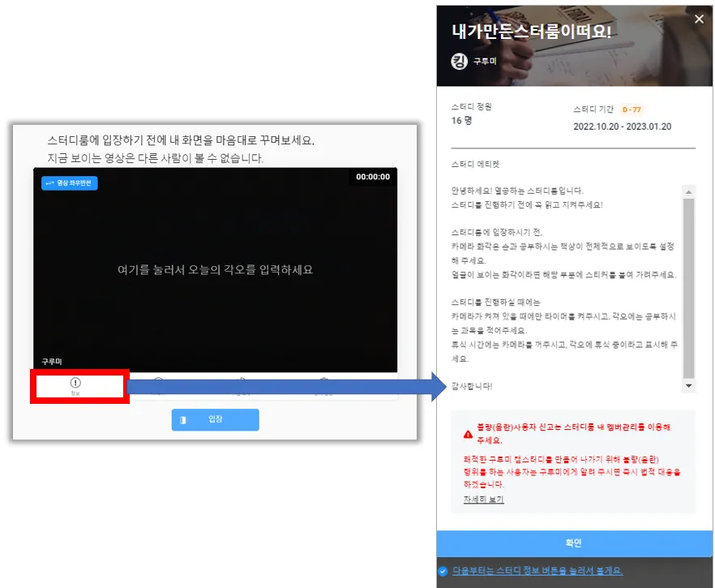
Task: Click the 스터디 에티켓 heading
Action: point(475,164)
